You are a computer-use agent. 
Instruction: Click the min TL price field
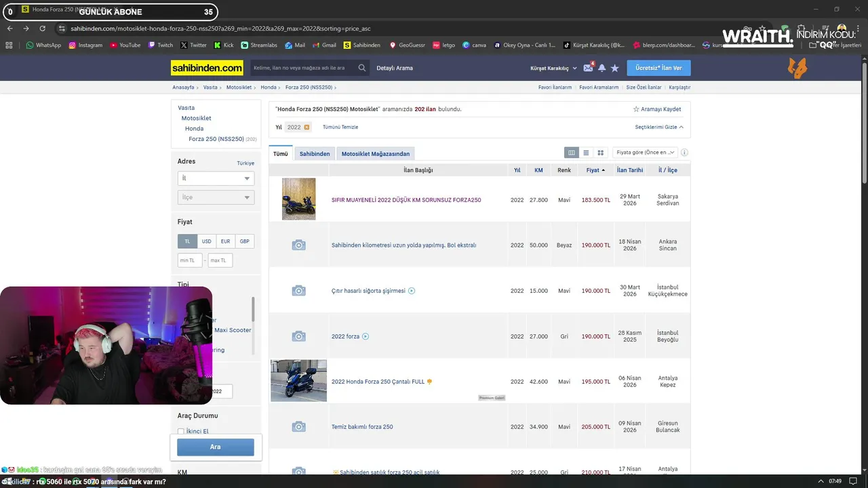190,260
